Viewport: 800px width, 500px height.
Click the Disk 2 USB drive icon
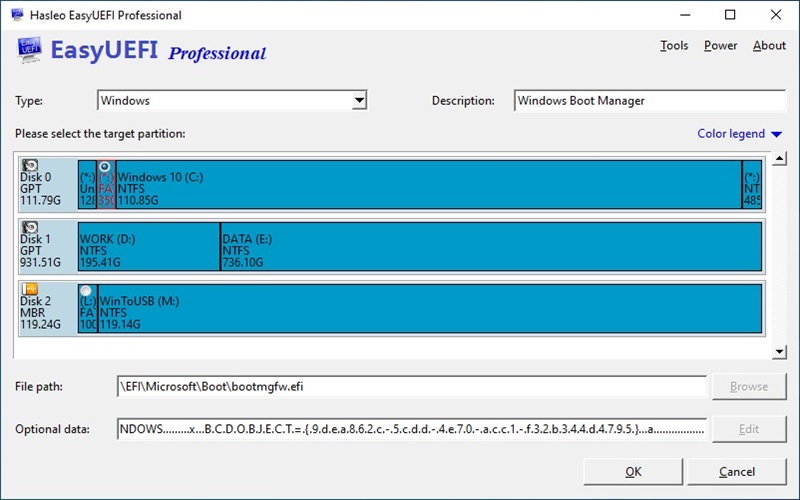[30, 289]
